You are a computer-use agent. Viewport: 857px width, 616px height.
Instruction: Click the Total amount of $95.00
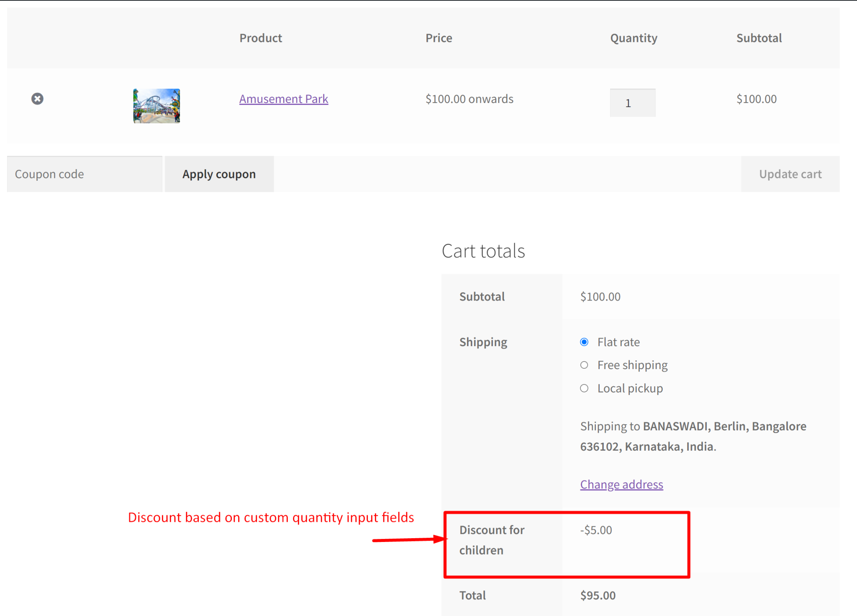click(598, 595)
